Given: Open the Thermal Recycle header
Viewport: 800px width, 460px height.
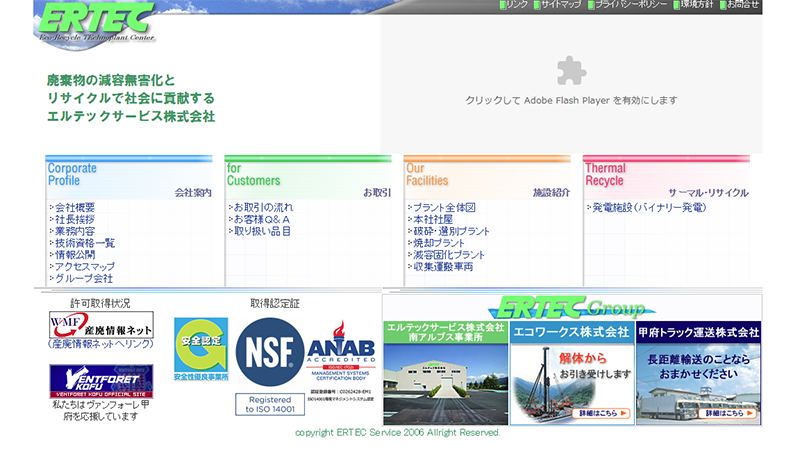Looking at the screenshot, I should coord(666,177).
